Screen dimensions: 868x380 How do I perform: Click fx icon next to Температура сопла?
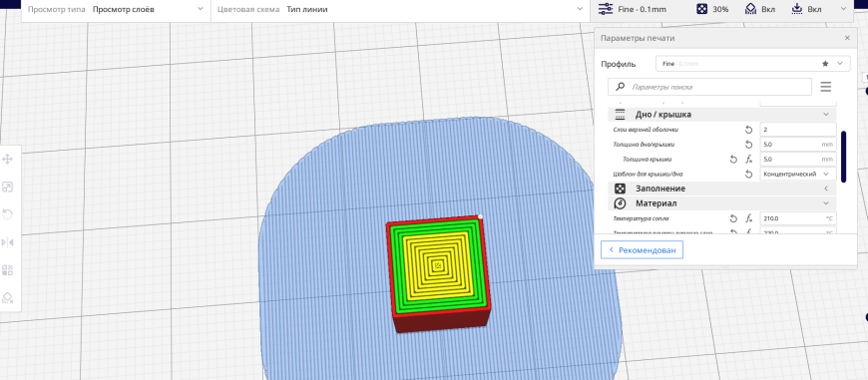[749, 218]
